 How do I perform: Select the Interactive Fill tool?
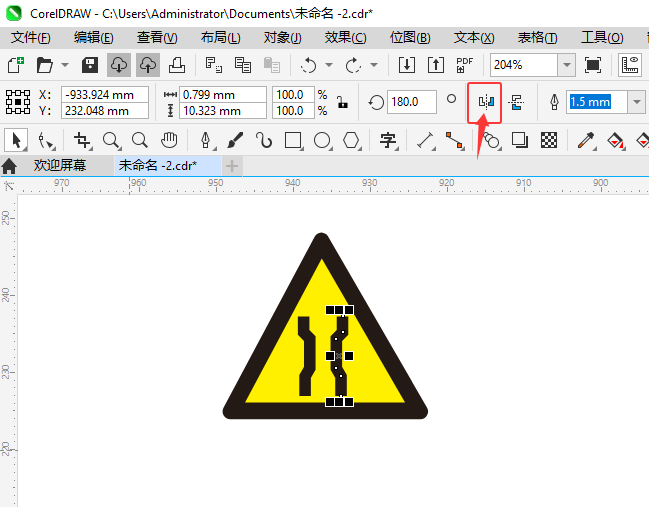tap(615, 140)
